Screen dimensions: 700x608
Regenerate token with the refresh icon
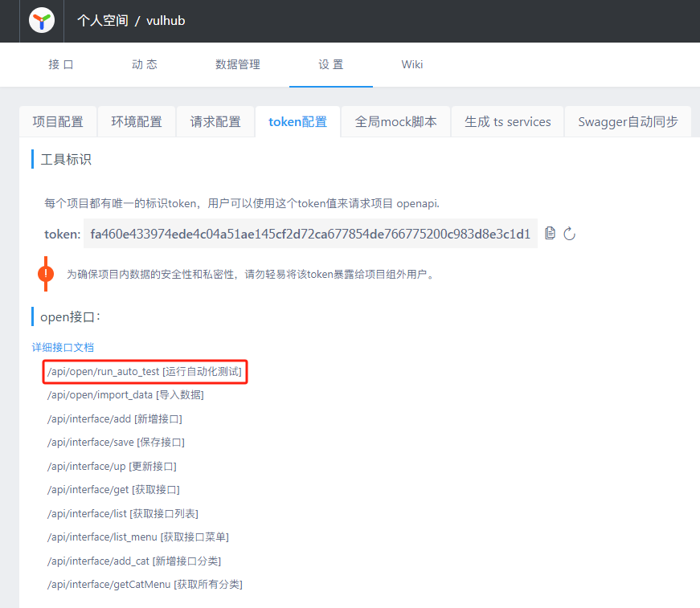click(x=570, y=234)
